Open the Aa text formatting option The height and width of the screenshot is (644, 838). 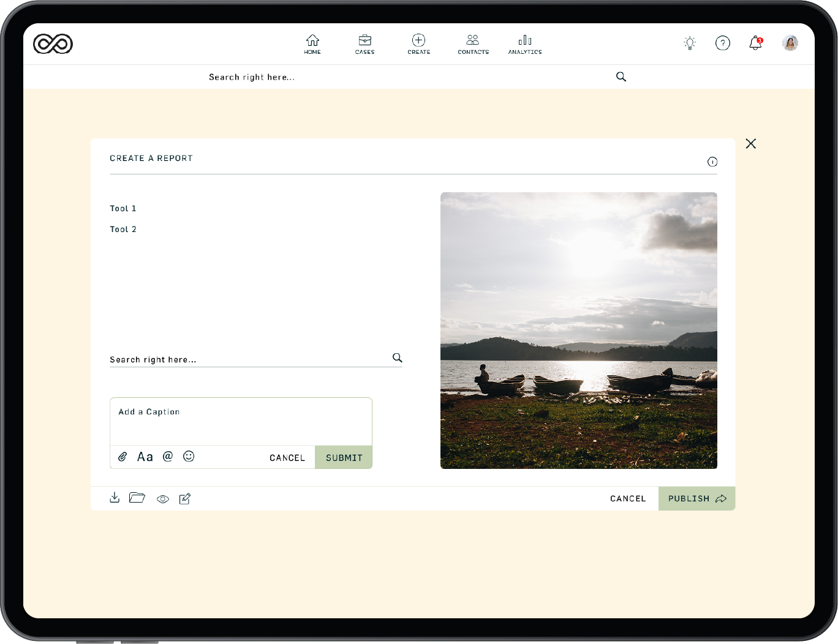coord(145,457)
